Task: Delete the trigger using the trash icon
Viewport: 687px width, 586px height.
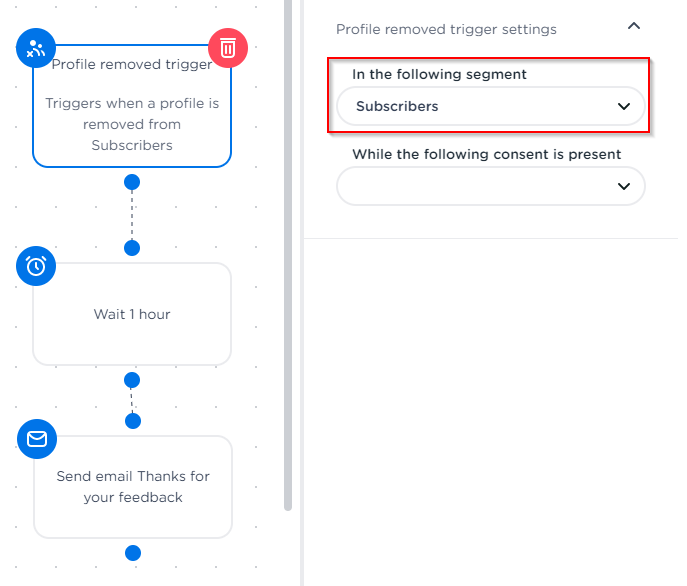Action: point(228,46)
